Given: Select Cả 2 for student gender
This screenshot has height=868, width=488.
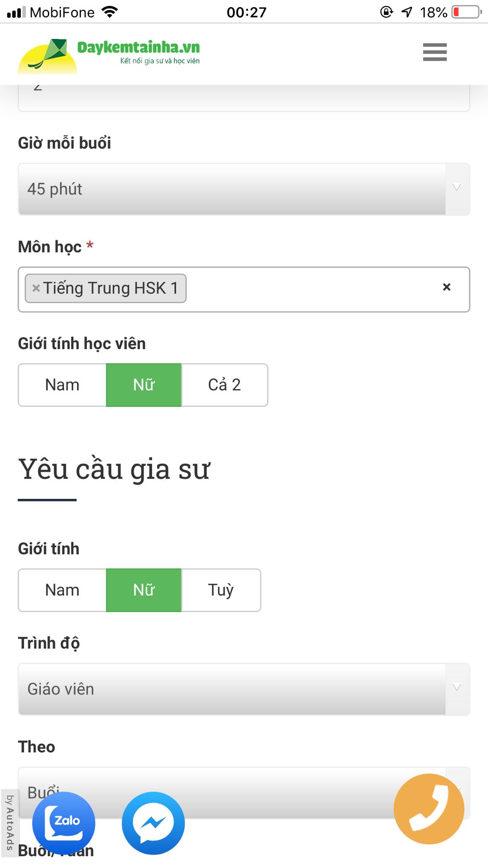Looking at the screenshot, I should pyautogui.click(x=225, y=385).
